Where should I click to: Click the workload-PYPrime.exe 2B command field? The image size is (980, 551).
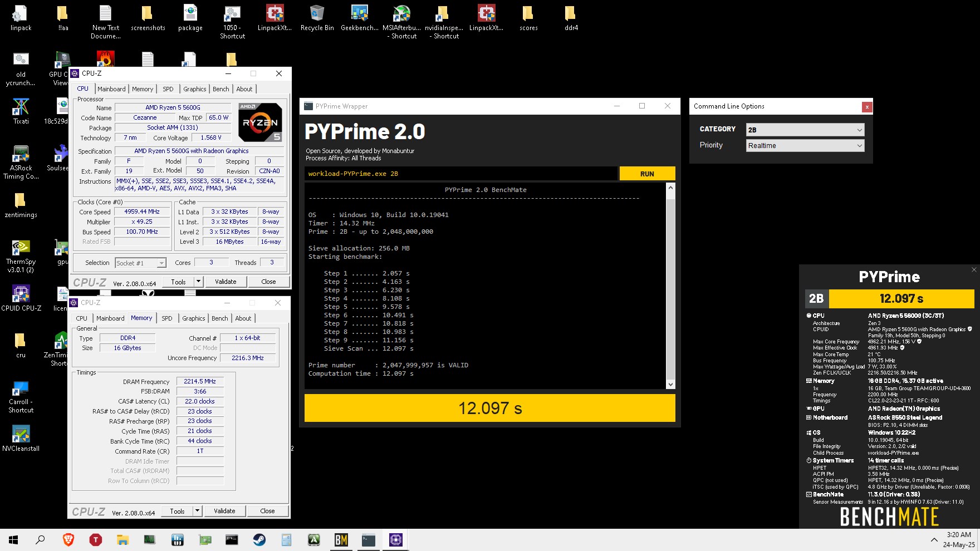[x=461, y=174]
